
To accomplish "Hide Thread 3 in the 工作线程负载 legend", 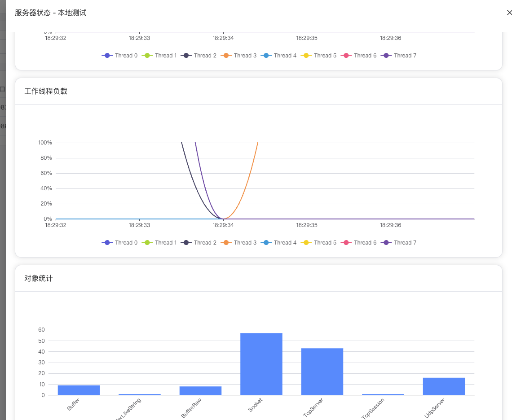I will click(239, 243).
